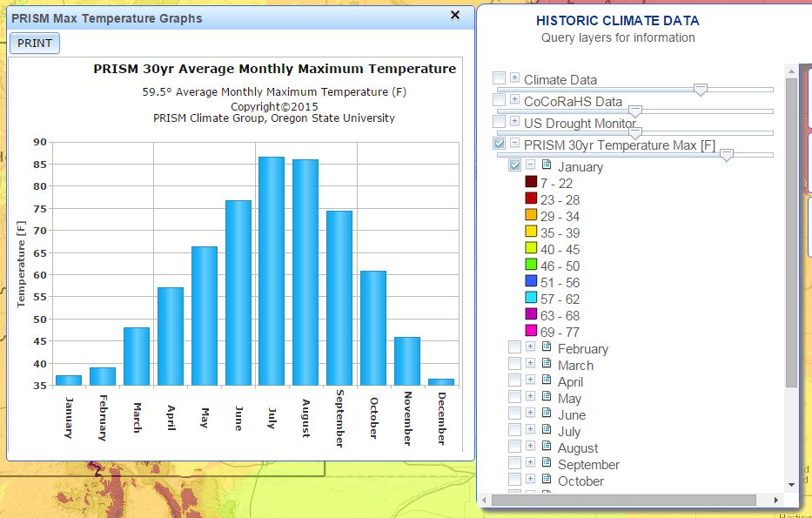Collapse the January legend sublayer
Viewport: 812px width, 518px height.
530,165
